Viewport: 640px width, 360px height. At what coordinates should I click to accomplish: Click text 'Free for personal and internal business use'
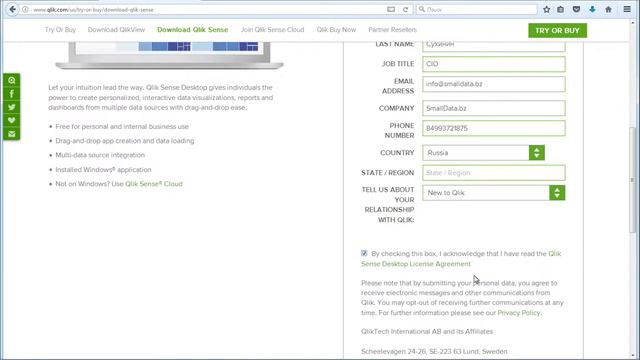(x=122, y=127)
